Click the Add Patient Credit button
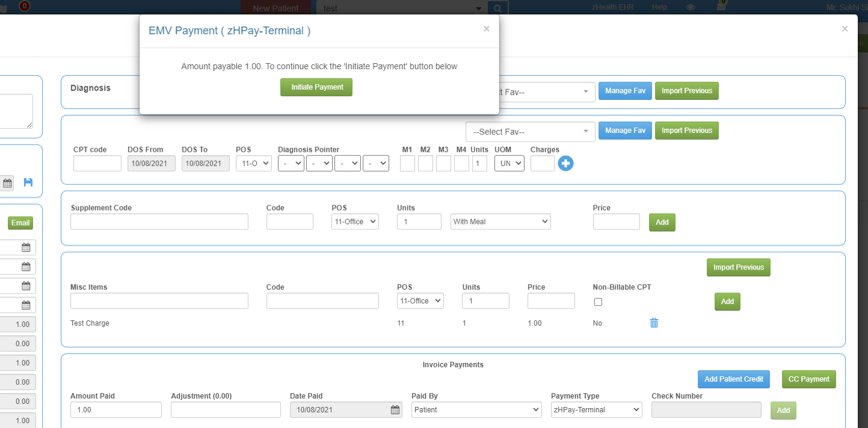The width and height of the screenshot is (868, 428). 734,379
